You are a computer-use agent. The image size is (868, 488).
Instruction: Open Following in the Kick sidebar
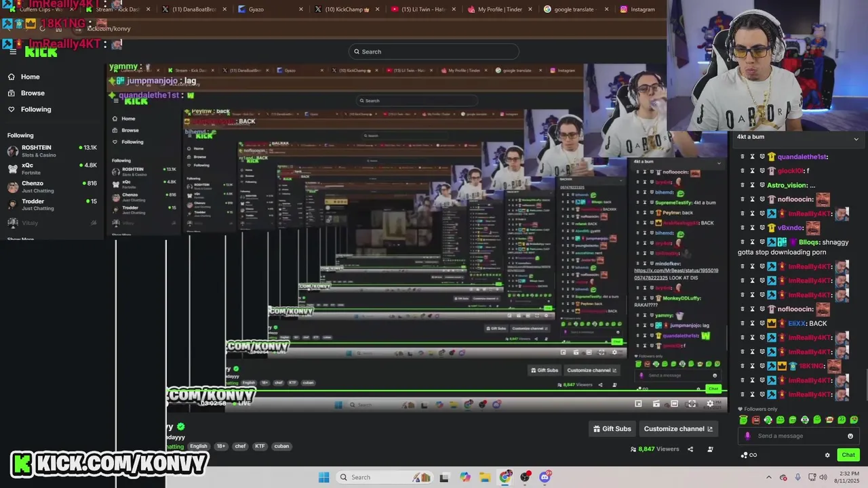[x=35, y=109]
